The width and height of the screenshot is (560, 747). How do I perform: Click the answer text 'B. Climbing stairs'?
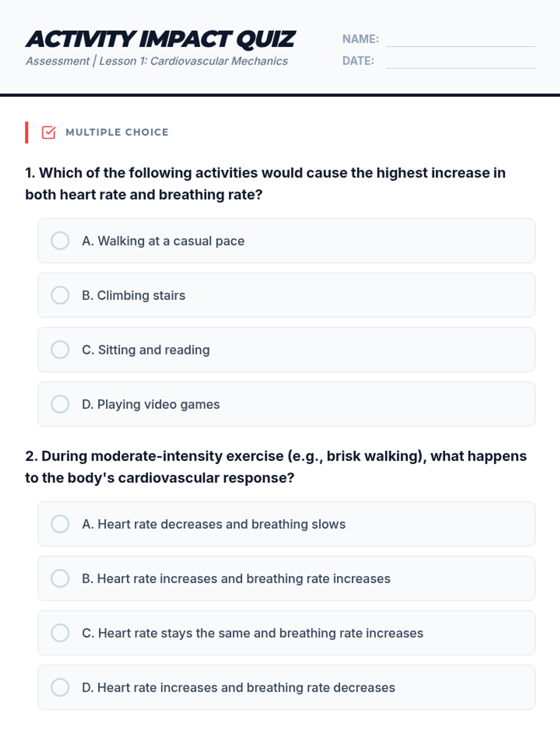tap(133, 296)
